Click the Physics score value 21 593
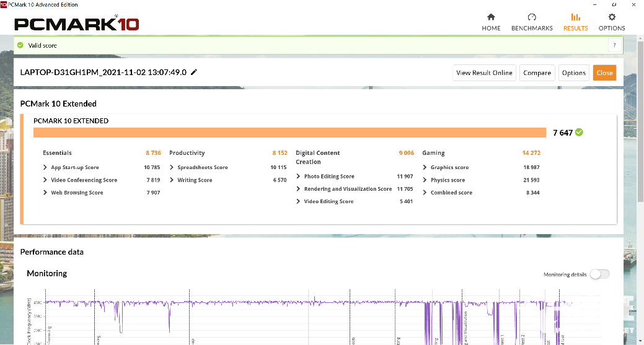644x345 pixels. [x=531, y=180]
